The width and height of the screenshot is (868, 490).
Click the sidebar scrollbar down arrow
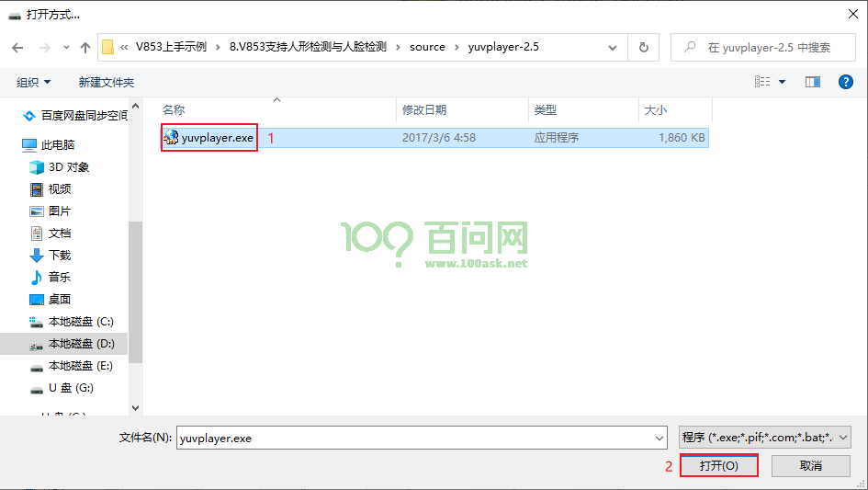pos(136,407)
